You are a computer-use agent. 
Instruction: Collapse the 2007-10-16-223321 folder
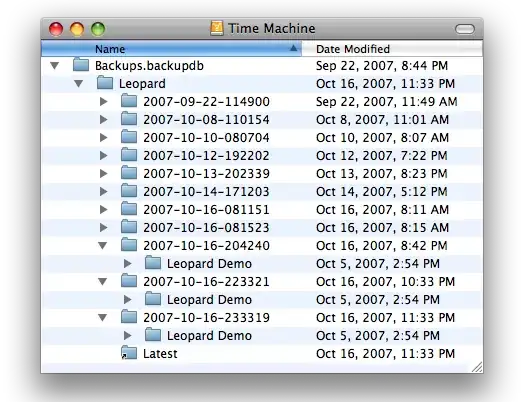tap(103, 282)
